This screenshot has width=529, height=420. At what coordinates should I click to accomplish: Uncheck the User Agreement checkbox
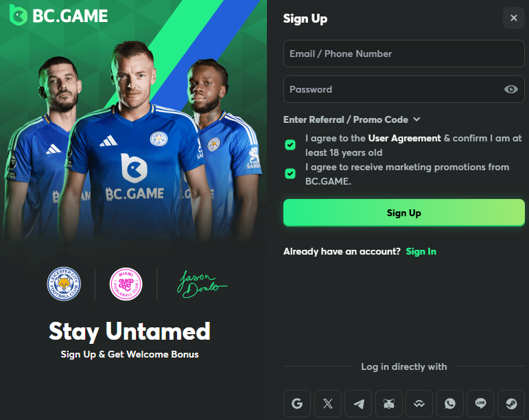(290, 145)
